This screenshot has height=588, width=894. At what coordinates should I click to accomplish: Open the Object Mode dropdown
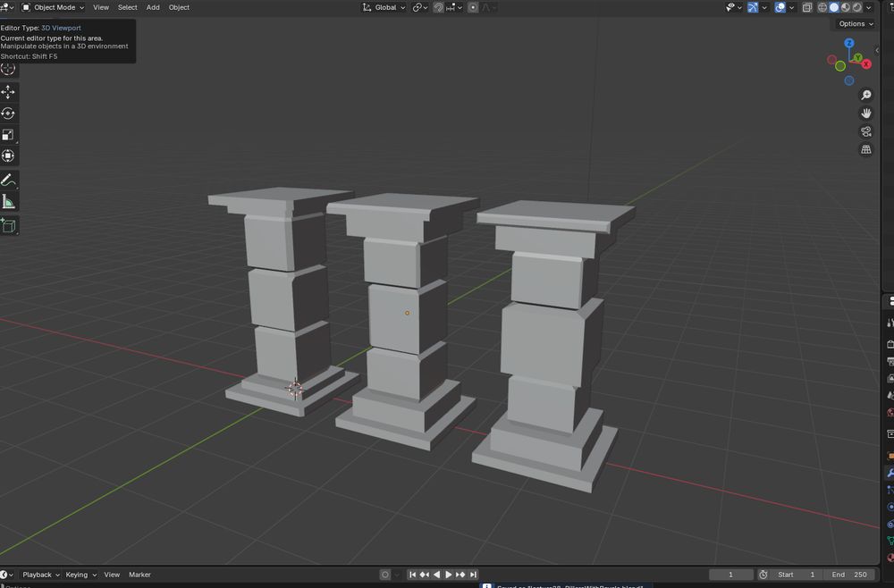point(54,7)
